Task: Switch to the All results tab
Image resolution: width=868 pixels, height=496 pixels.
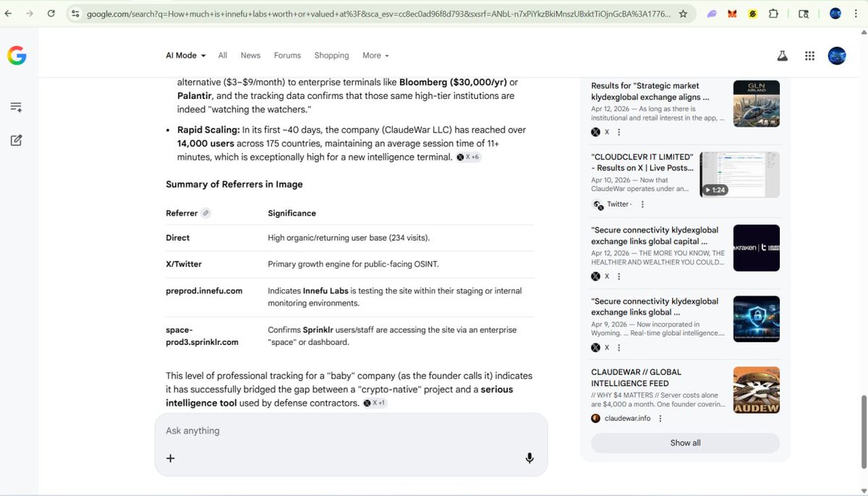Action: (x=223, y=56)
